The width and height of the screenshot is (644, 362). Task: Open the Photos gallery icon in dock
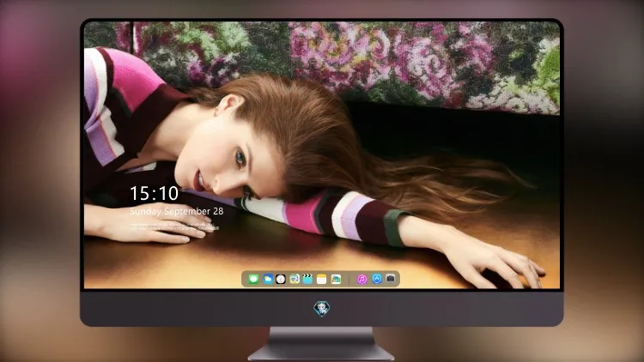(336, 279)
